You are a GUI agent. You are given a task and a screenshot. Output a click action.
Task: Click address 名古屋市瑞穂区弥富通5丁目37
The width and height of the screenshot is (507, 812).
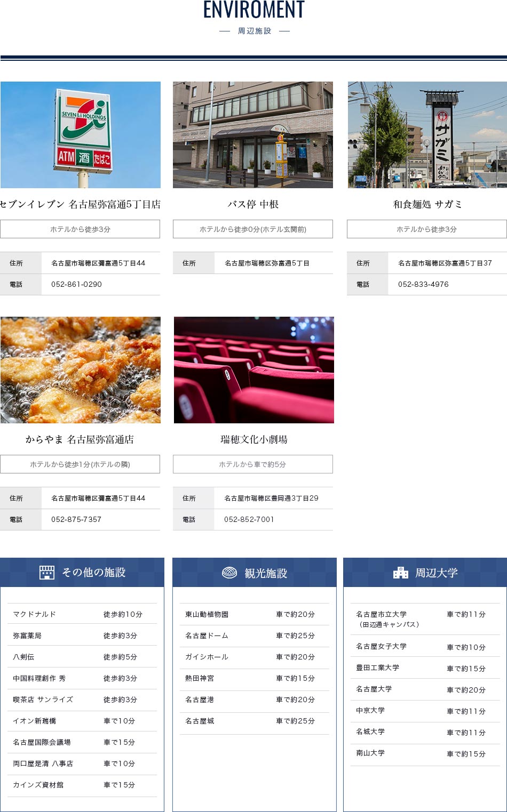click(x=445, y=263)
